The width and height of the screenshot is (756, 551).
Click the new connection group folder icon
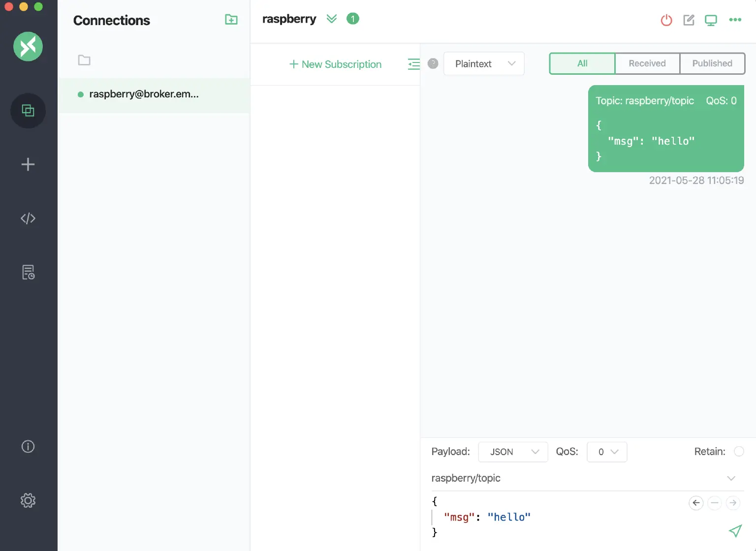(x=231, y=20)
